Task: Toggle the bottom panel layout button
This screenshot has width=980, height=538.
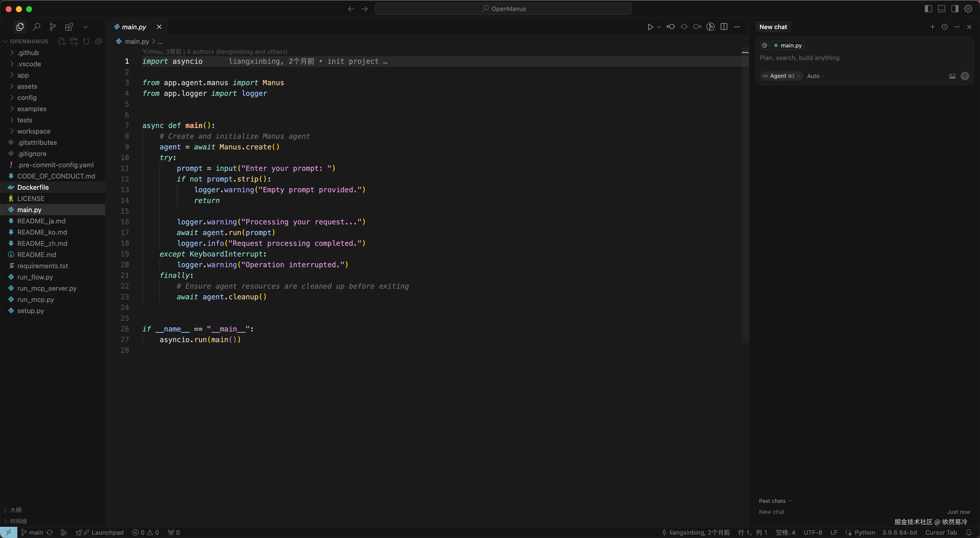Action: (x=941, y=9)
